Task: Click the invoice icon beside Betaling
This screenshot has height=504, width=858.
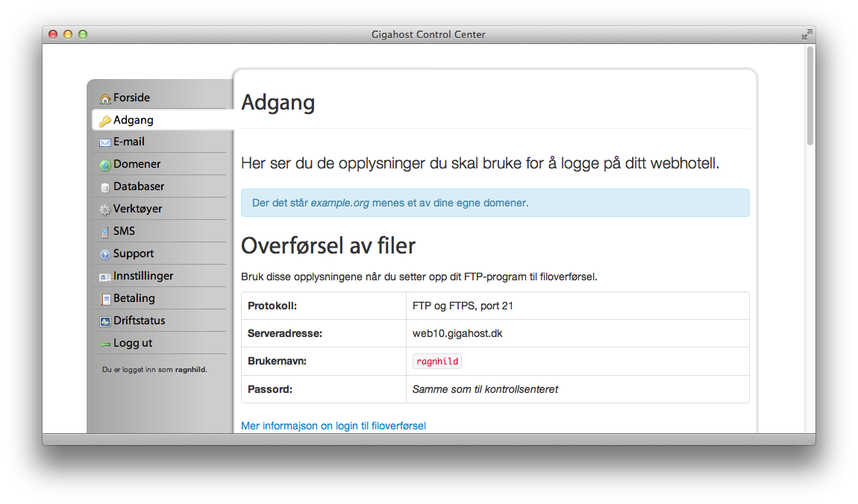Action: click(105, 299)
